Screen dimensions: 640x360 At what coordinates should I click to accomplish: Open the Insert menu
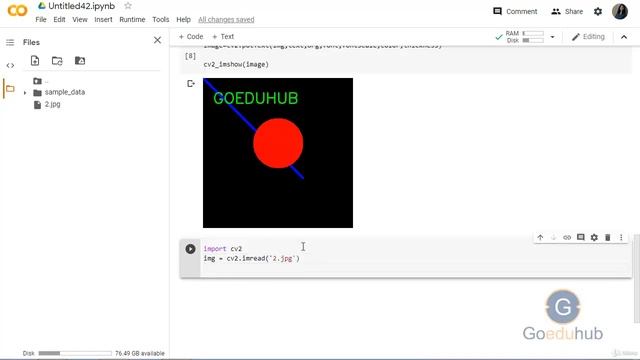point(103,20)
